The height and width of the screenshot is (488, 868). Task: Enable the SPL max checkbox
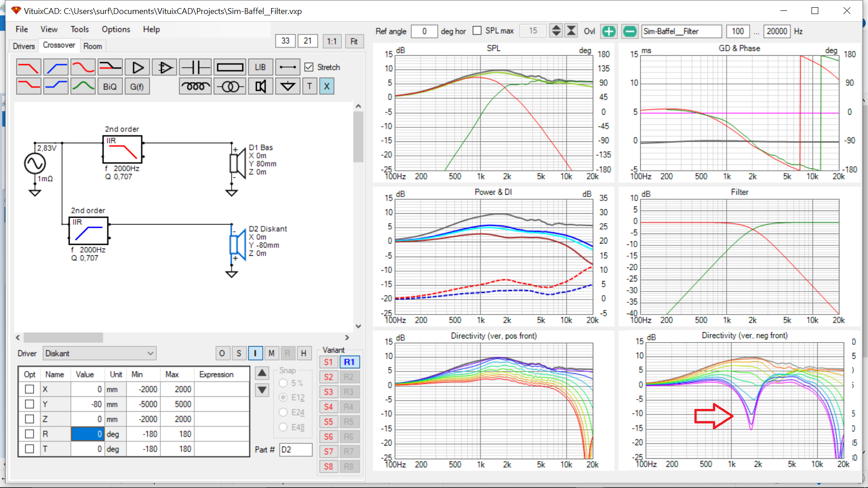(x=477, y=30)
